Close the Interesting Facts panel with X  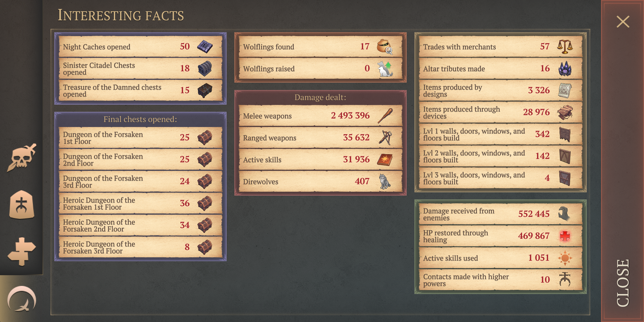tap(623, 22)
